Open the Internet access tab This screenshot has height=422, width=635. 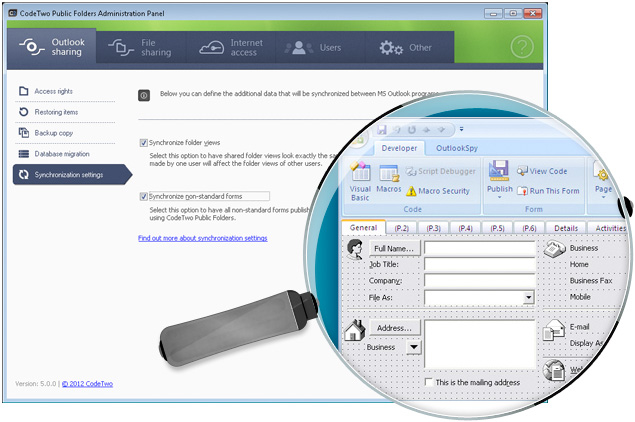(230, 47)
